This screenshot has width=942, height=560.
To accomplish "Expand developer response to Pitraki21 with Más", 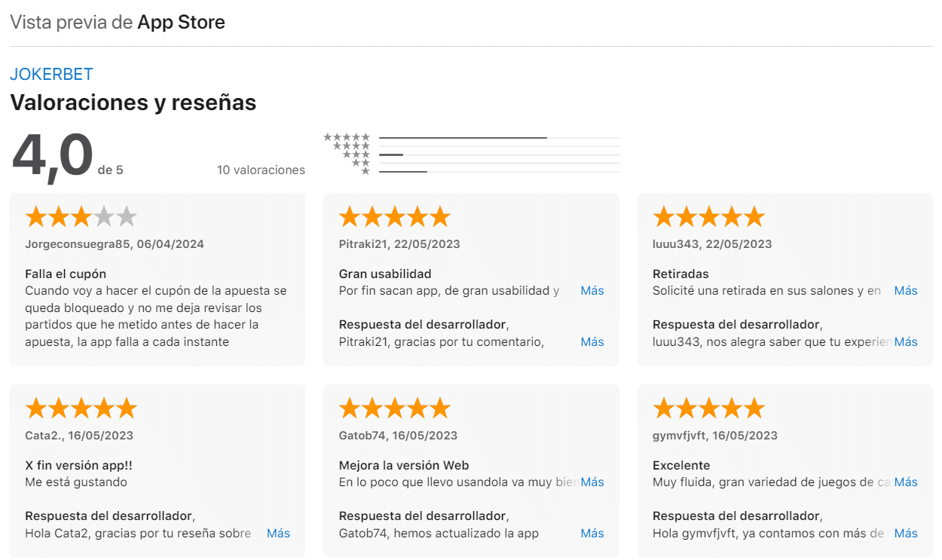I will [592, 342].
